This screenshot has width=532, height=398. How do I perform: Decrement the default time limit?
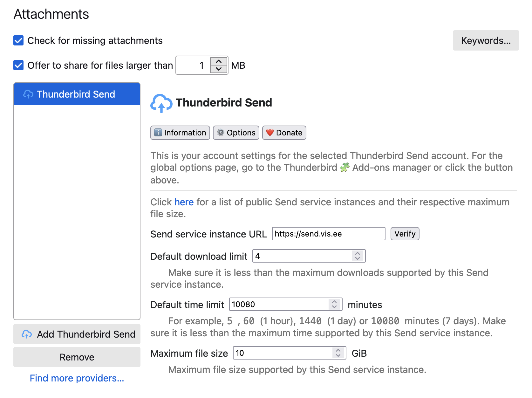(334, 307)
